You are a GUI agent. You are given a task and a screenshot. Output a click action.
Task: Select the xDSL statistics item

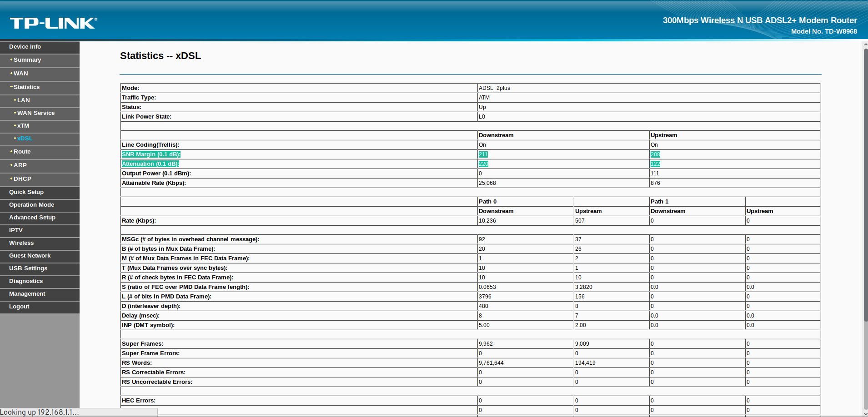click(x=25, y=139)
